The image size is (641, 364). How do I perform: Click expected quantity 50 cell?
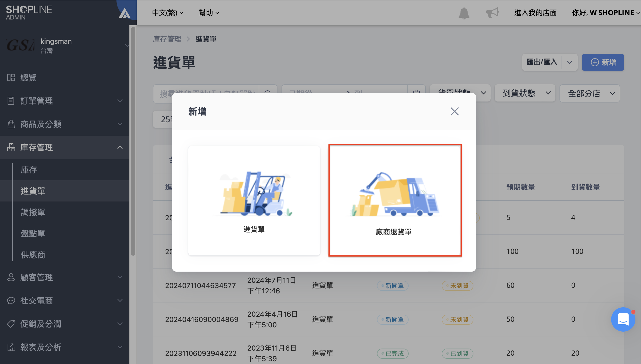pyautogui.click(x=510, y=319)
